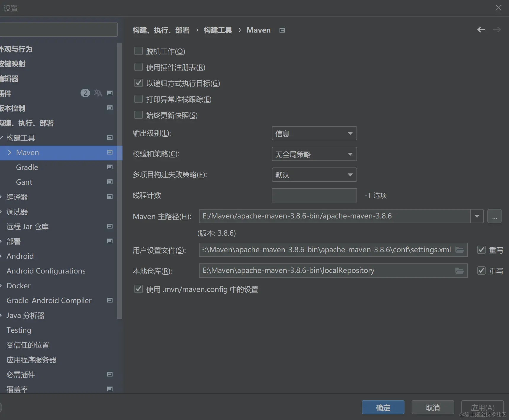Click folder icon in local repository field

[460, 271]
